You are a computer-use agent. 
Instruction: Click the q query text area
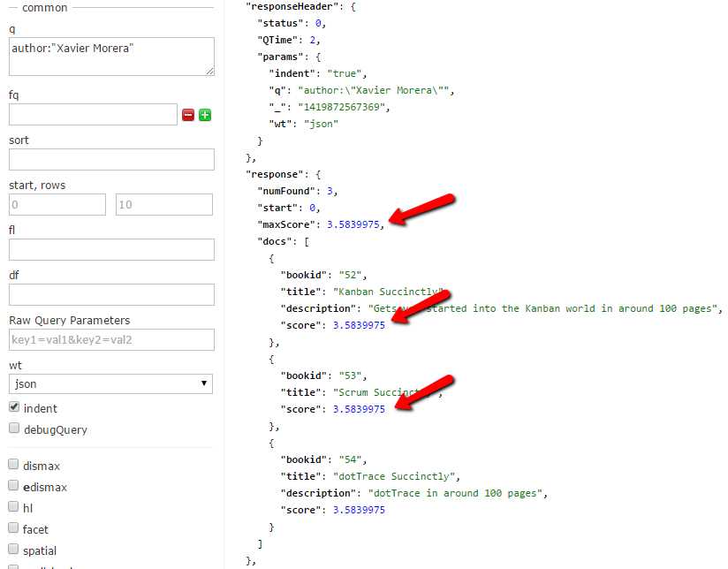pyautogui.click(x=111, y=57)
